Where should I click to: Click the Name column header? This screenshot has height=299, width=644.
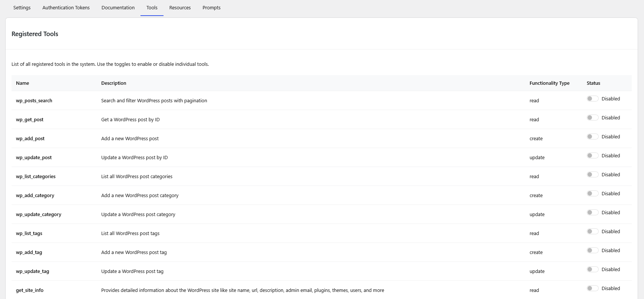tap(23, 83)
